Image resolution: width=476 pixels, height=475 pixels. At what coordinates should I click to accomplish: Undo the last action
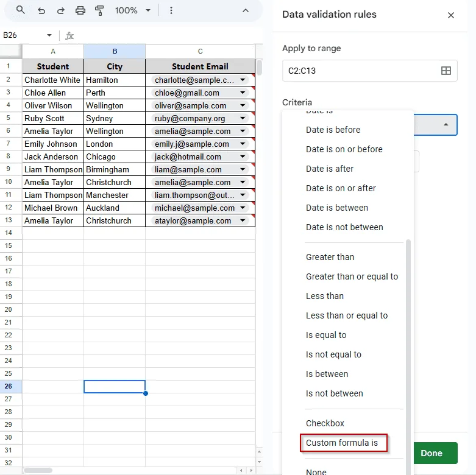(41, 10)
